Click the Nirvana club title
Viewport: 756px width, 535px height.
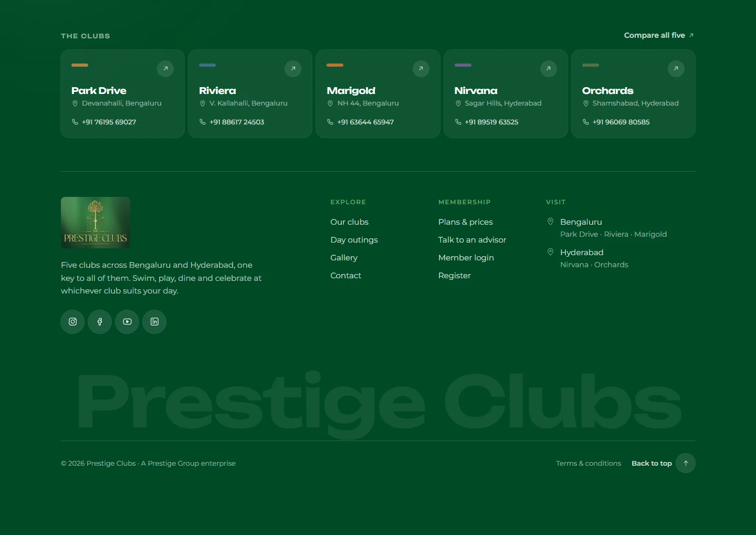click(476, 91)
